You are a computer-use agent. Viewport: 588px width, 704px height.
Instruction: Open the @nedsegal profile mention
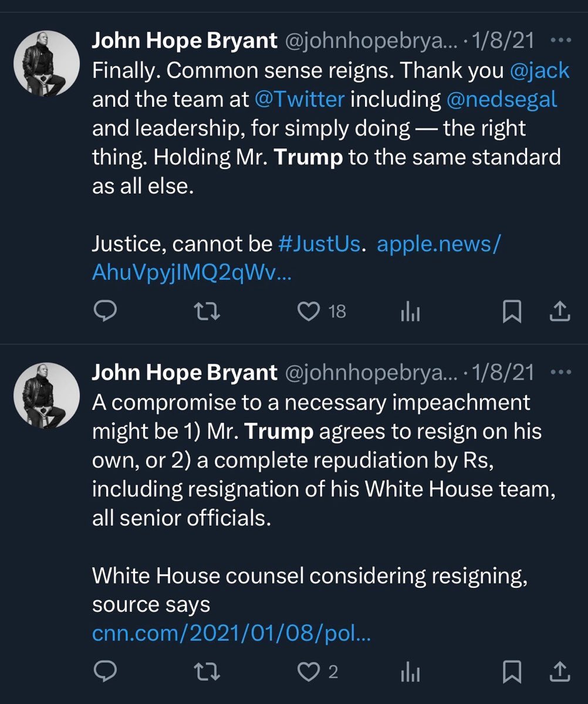point(502,99)
